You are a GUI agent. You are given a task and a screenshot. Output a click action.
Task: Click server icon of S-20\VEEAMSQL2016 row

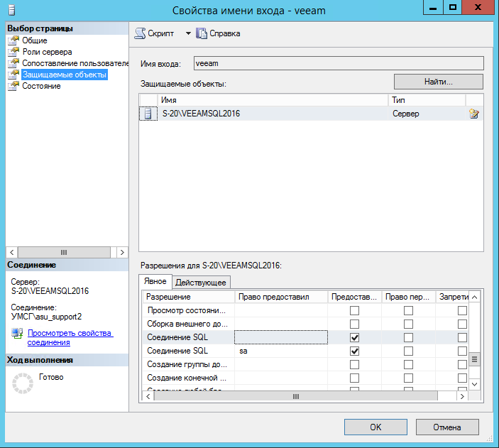(x=148, y=114)
